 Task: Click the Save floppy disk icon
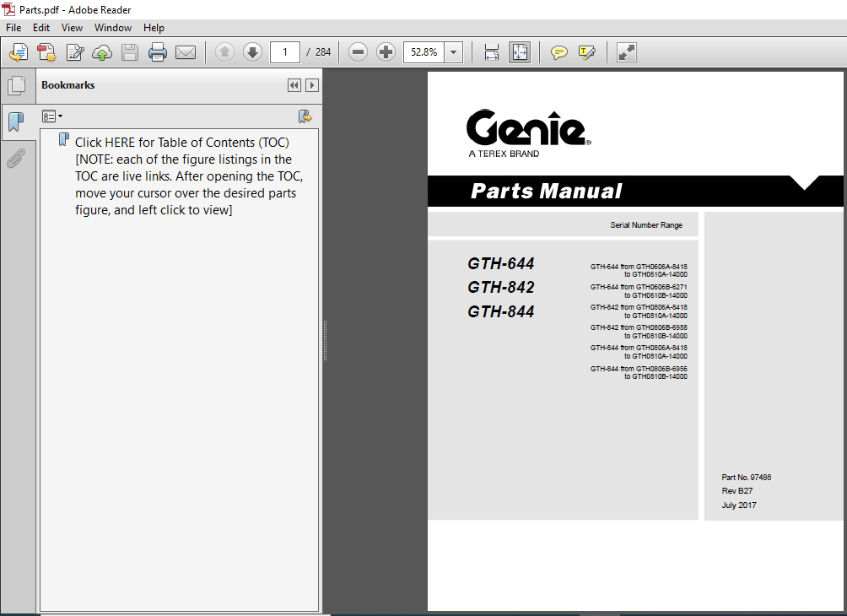(x=130, y=52)
